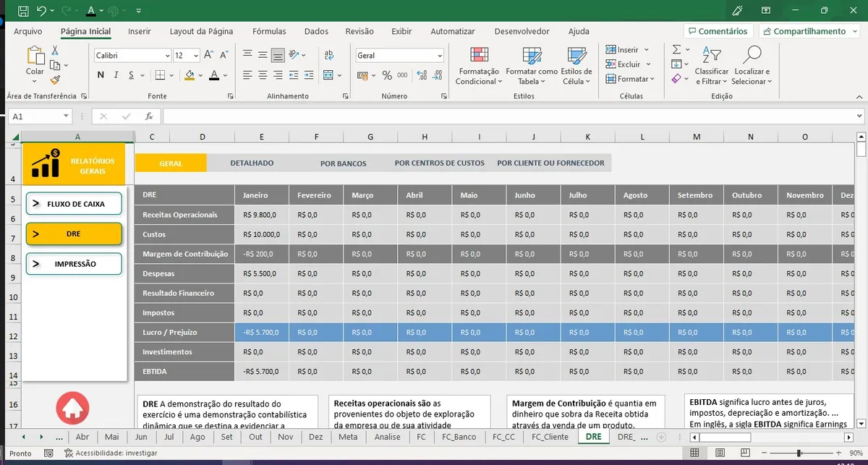Toggle bold formatting
868x465 pixels.
(100, 74)
